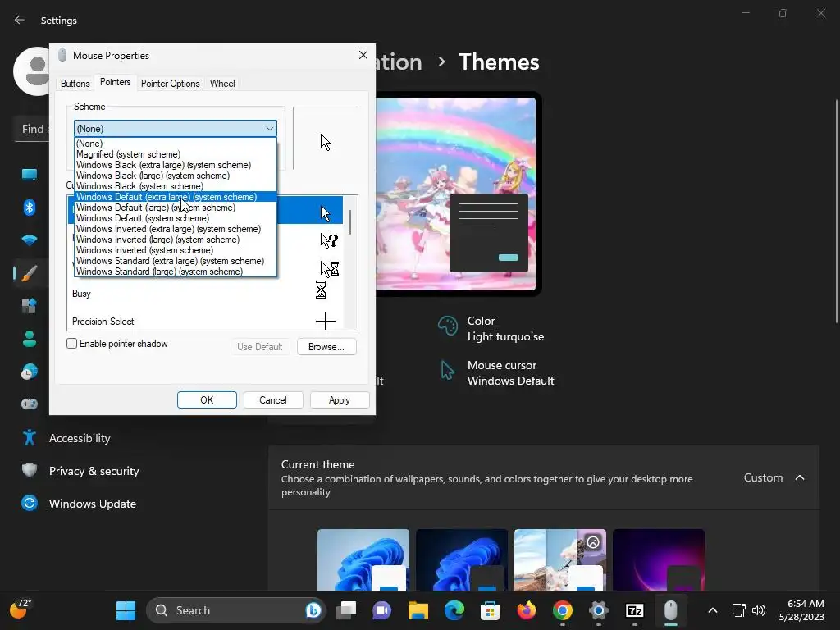Screen dimensions: 840x630
Task: Click the Settings back arrow
Action: point(20,20)
